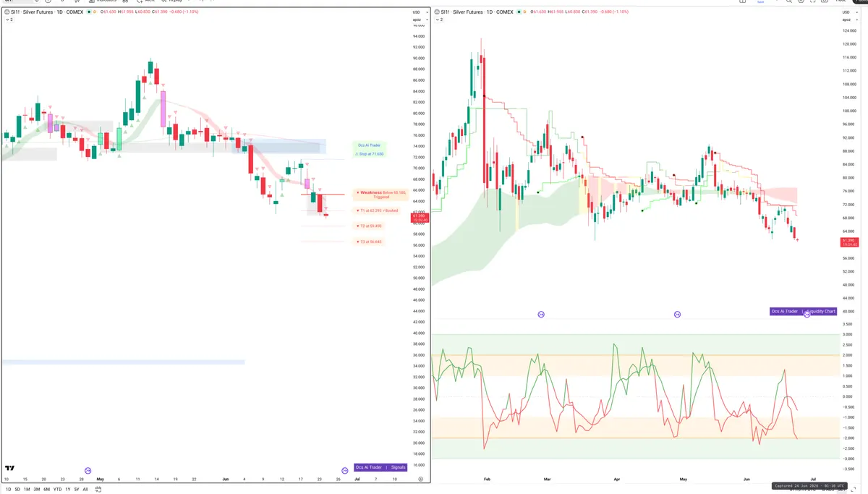Click the Ocs Ai Trader Signals badge
This screenshot has height=494, width=868.
click(380, 467)
